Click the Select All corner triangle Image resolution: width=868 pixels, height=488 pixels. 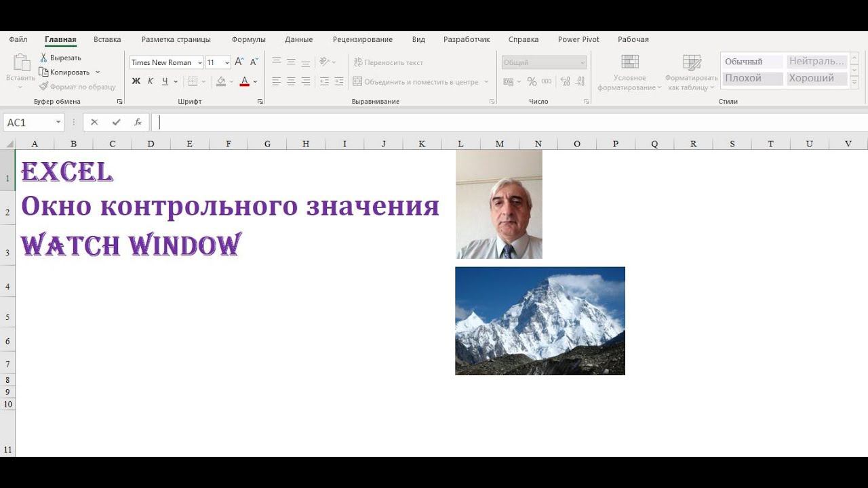9,144
